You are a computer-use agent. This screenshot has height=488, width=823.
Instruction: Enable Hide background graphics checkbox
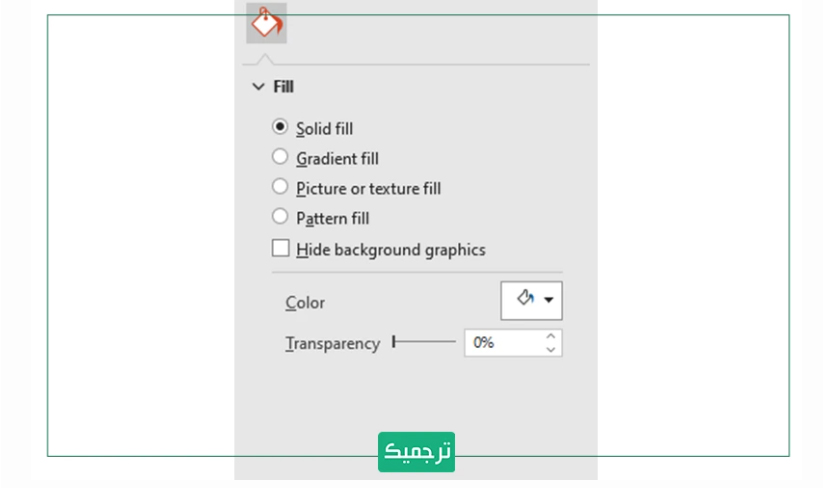coord(281,248)
